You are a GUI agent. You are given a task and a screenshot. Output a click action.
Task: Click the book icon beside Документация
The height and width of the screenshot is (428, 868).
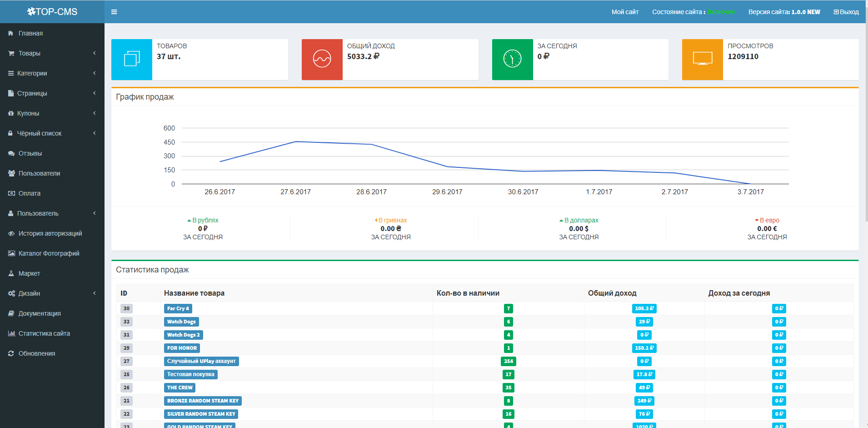11,313
